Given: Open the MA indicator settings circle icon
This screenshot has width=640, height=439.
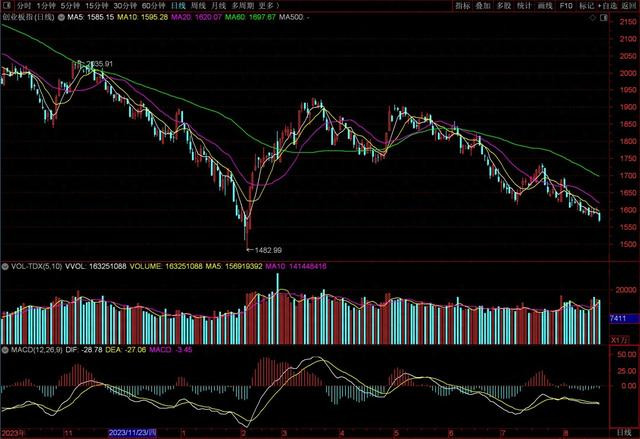Looking at the screenshot, I should [x=62, y=18].
